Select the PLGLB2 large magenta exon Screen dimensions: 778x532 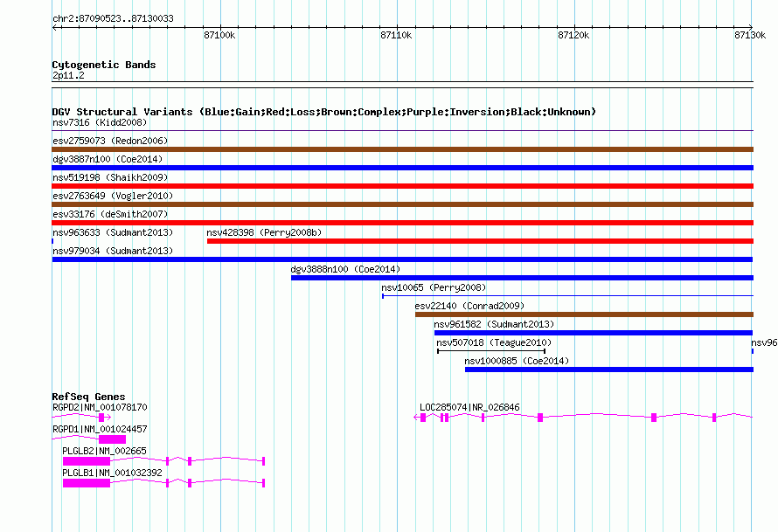point(87,461)
